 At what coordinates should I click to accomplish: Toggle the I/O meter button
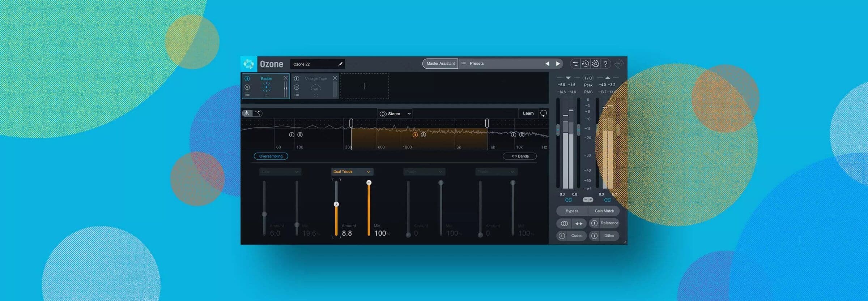click(x=588, y=78)
